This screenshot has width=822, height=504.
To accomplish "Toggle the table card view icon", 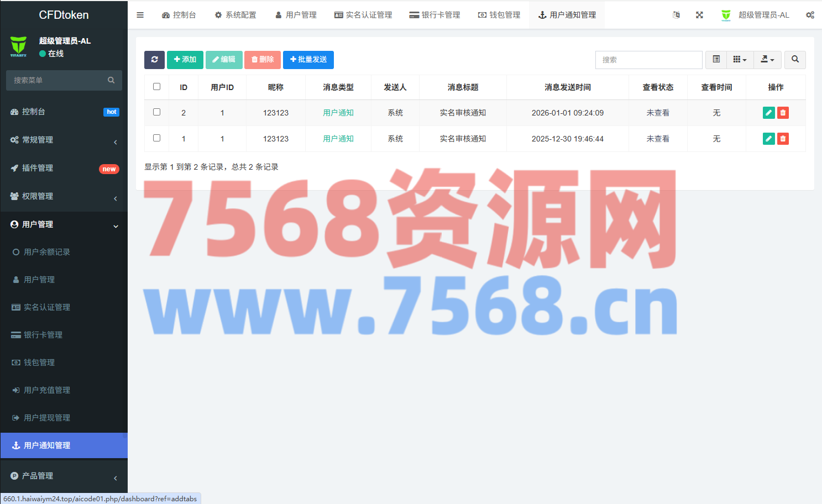I will pyautogui.click(x=716, y=60).
